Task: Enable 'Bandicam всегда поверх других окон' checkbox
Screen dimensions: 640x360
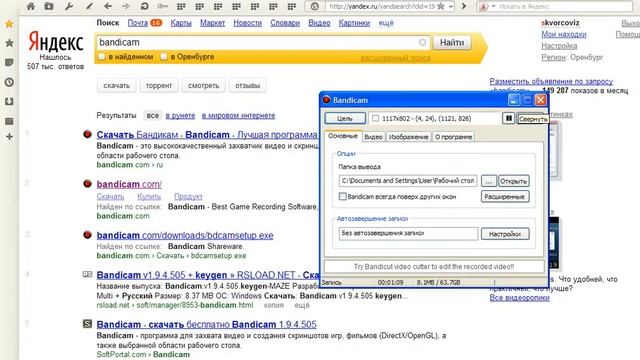Action: [343, 196]
